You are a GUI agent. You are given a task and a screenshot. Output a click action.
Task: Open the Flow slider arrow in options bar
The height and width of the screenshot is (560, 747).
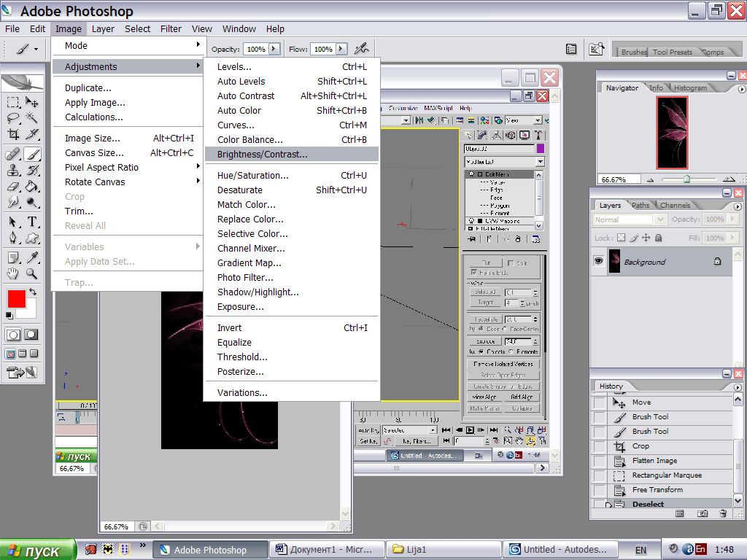(341, 49)
